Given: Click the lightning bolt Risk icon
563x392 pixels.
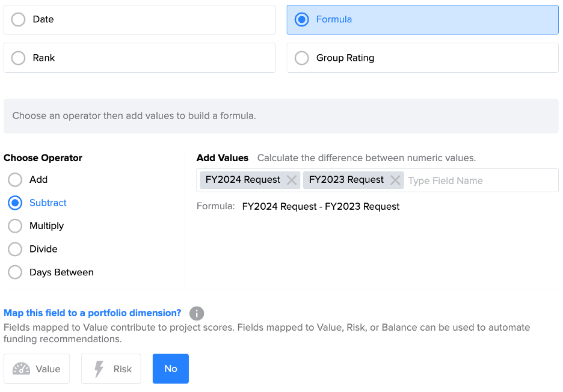Looking at the screenshot, I should (x=99, y=369).
